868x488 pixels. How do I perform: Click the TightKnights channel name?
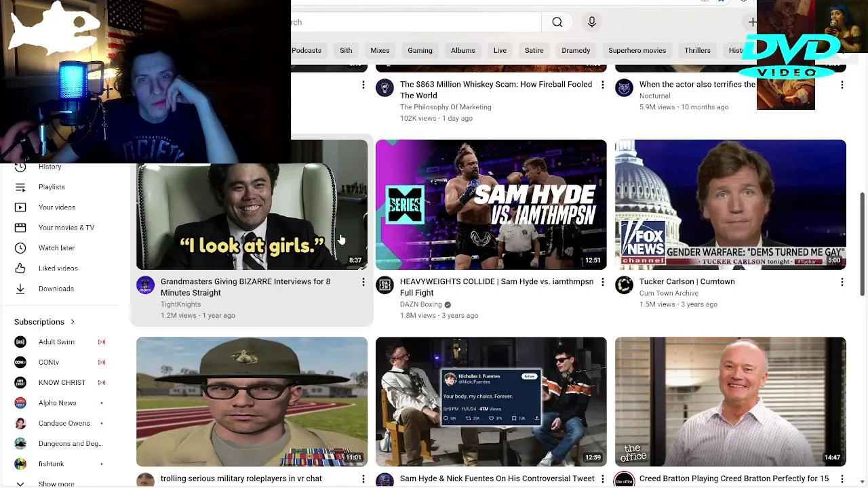click(180, 304)
